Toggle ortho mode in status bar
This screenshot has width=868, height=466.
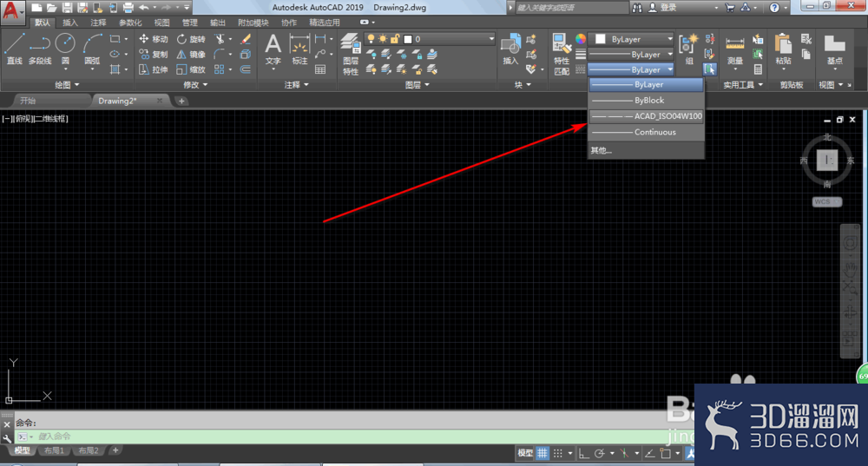pos(583,453)
